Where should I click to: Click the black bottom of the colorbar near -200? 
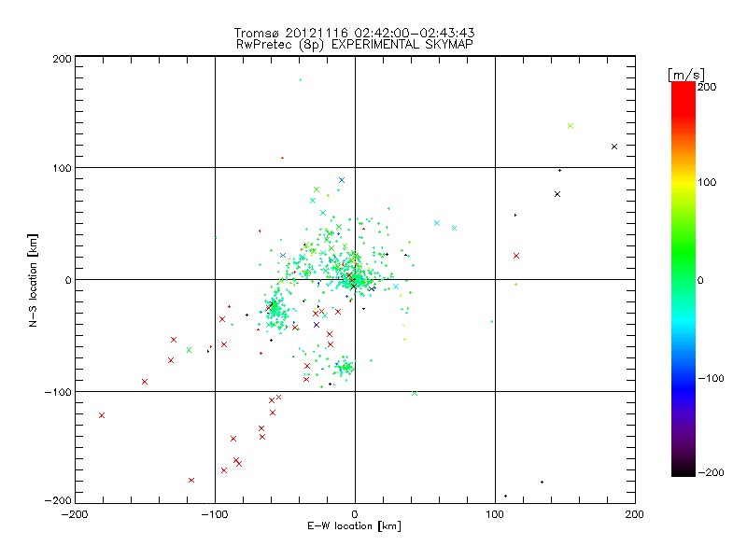point(684,471)
